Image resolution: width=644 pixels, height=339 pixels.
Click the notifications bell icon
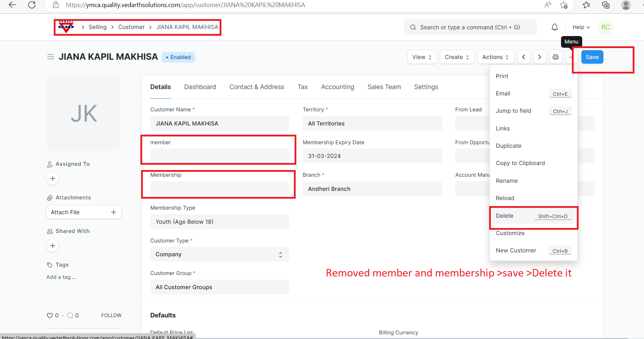pyautogui.click(x=555, y=27)
